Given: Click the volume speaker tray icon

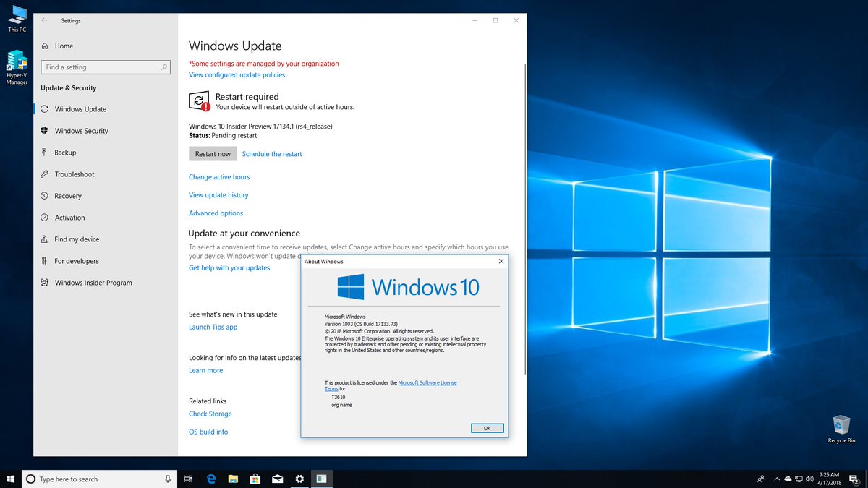Looking at the screenshot, I should [x=809, y=479].
